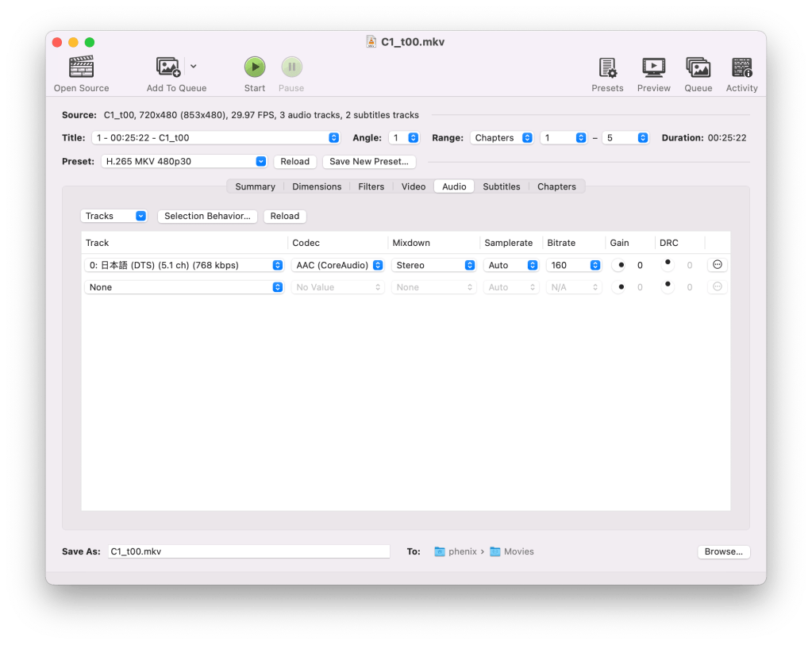The image size is (812, 645).
Task: Click the Selection Behavior button
Action: (x=207, y=216)
